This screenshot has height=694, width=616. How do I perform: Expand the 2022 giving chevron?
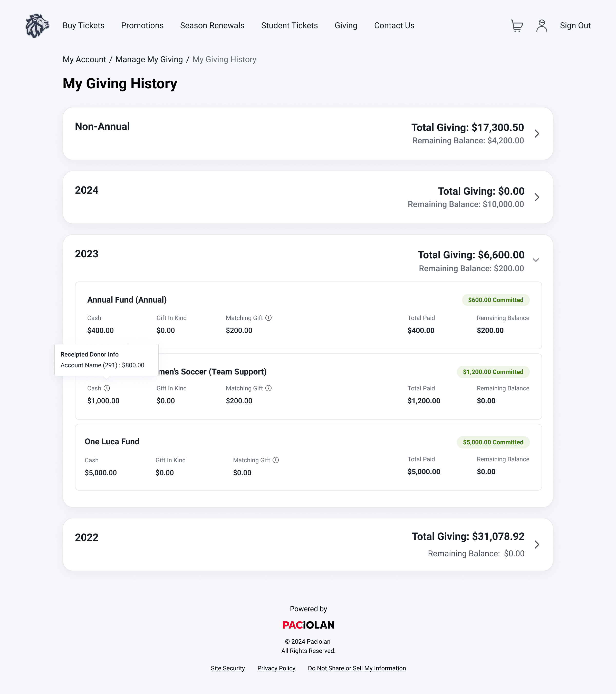537,545
